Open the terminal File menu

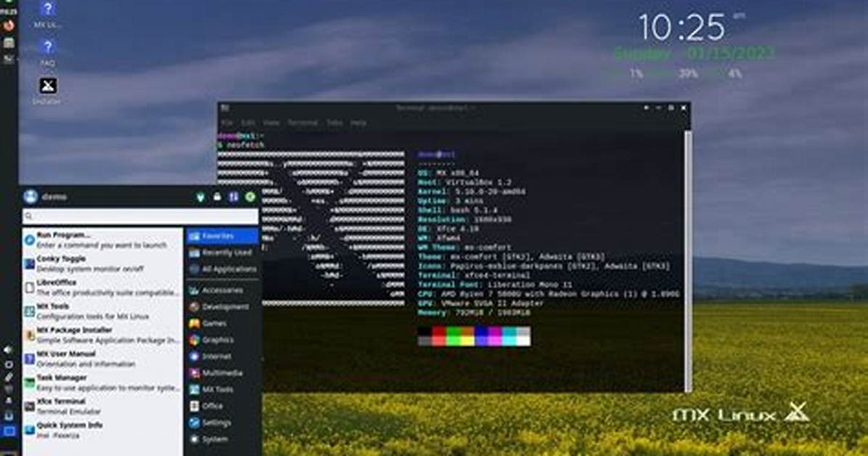(227, 123)
